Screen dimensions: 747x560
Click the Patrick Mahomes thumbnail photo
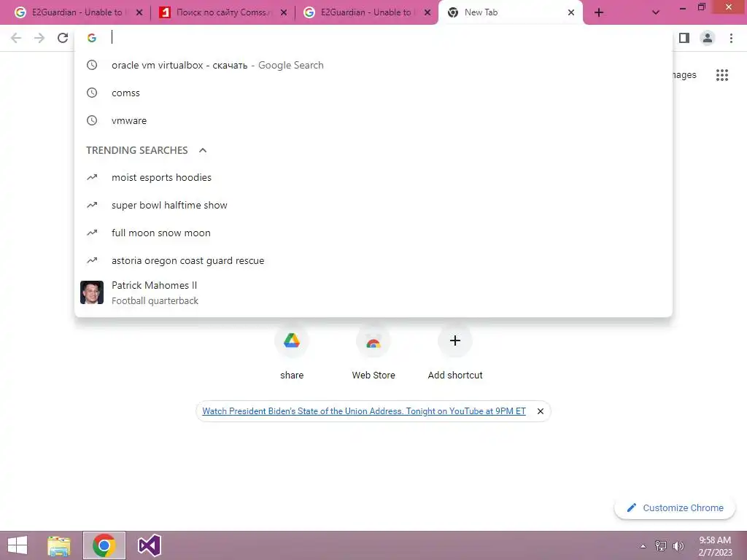tap(92, 292)
